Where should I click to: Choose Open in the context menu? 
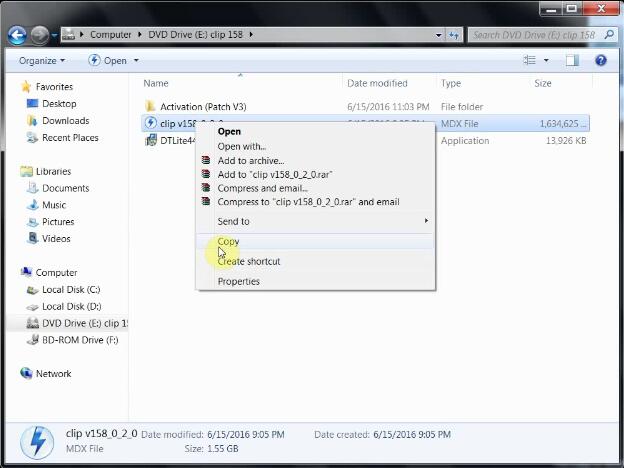tap(229, 131)
